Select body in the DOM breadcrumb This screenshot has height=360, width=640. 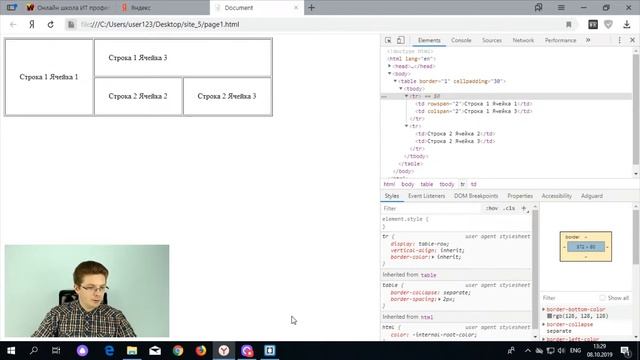(x=407, y=184)
